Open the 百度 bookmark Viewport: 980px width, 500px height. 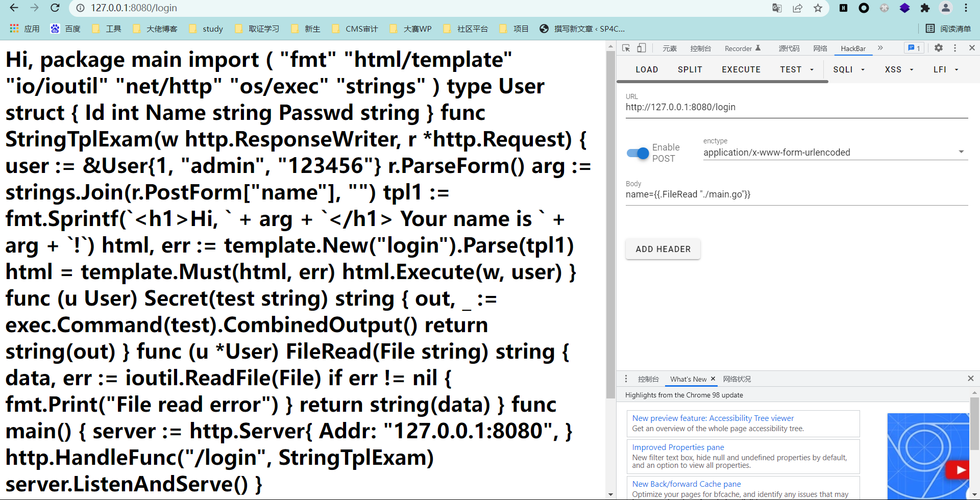[65, 29]
